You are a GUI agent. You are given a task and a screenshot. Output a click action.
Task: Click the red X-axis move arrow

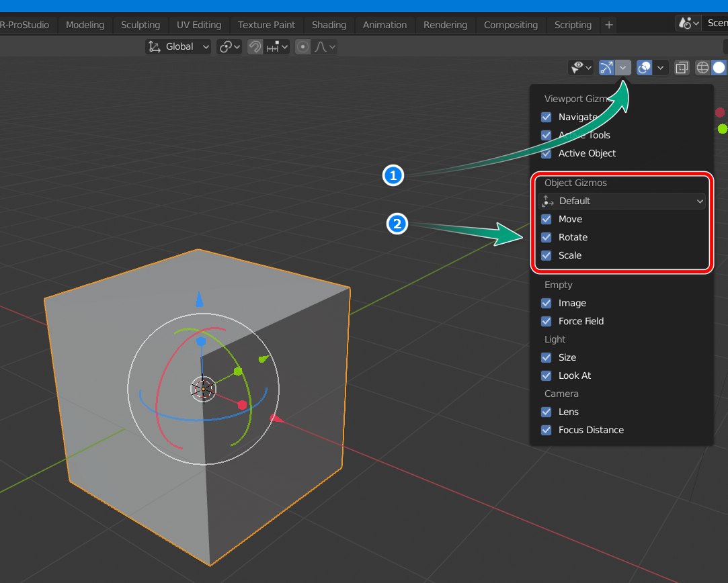(276, 419)
